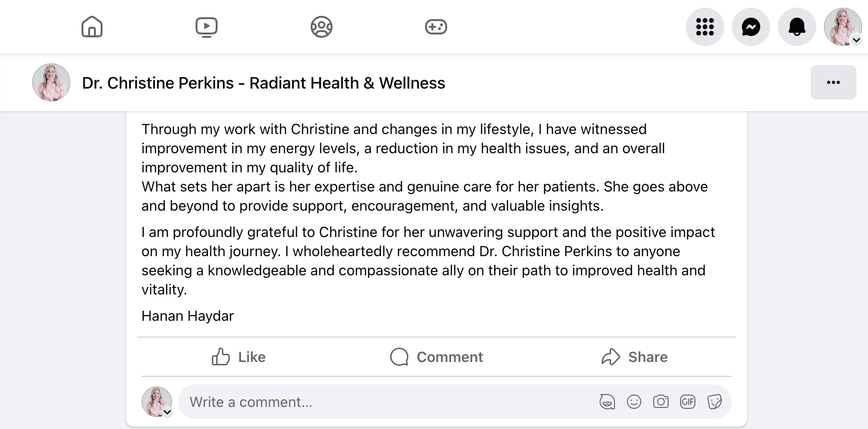
Task: Expand the account menu from top-right profile picture
Action: click(843, 27)
